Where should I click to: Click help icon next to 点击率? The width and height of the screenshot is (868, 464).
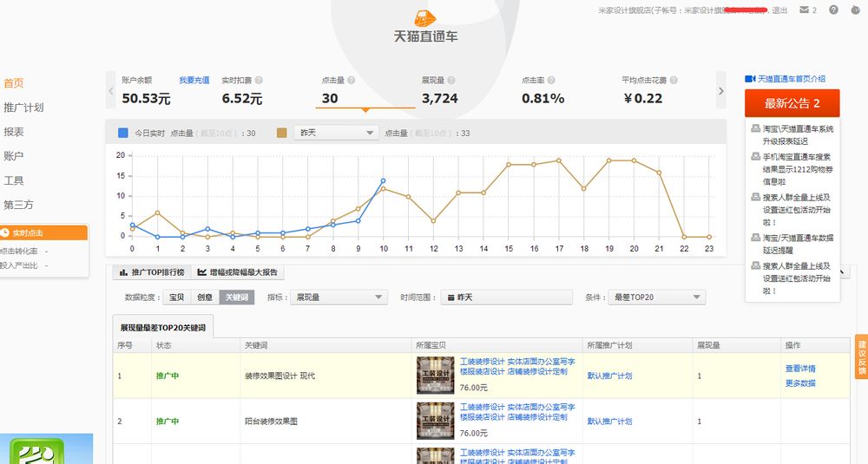551,80
